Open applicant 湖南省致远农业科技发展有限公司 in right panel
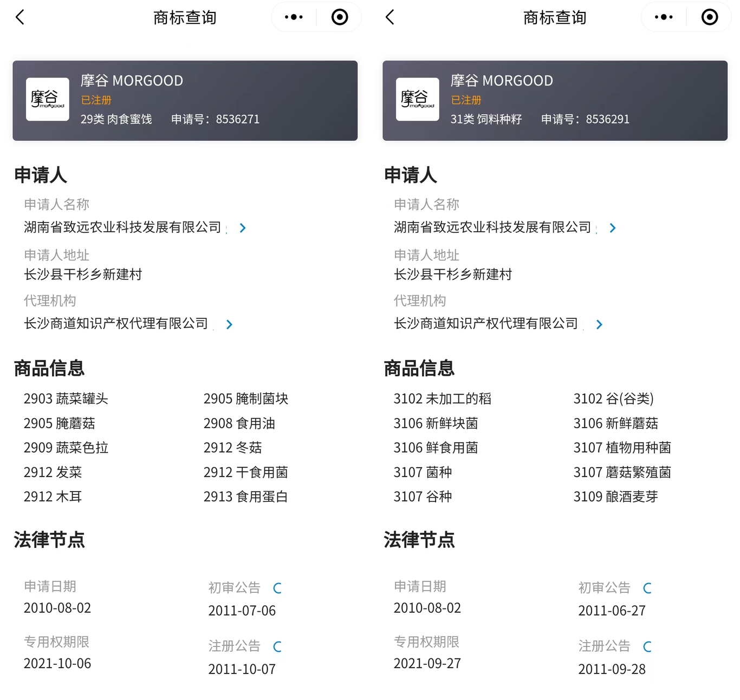Viewport: 740px width, 700px height. [x=492, y=227]
